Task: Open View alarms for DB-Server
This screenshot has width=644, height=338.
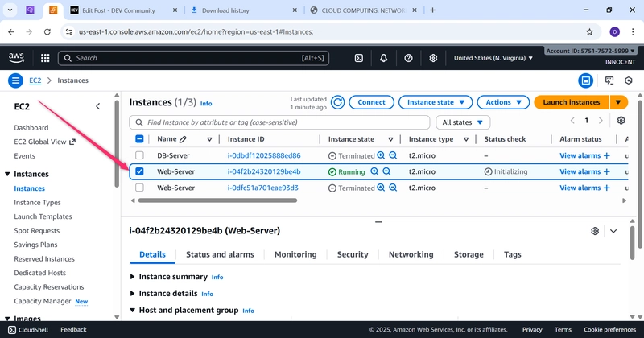Action: pos(584,155)
